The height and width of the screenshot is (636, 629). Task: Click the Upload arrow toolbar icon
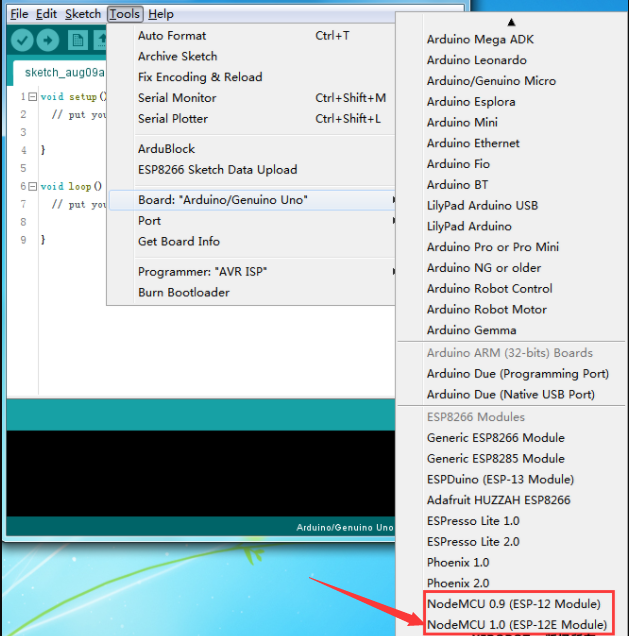pos(47,40)
